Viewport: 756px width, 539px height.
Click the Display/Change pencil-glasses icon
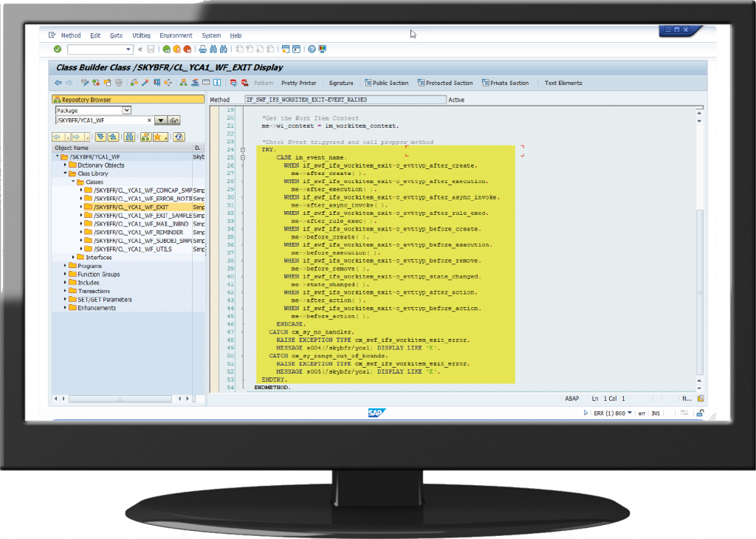85,83
